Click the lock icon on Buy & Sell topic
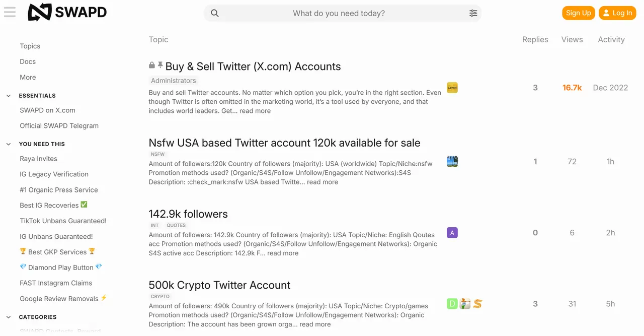 coord(151,65)
